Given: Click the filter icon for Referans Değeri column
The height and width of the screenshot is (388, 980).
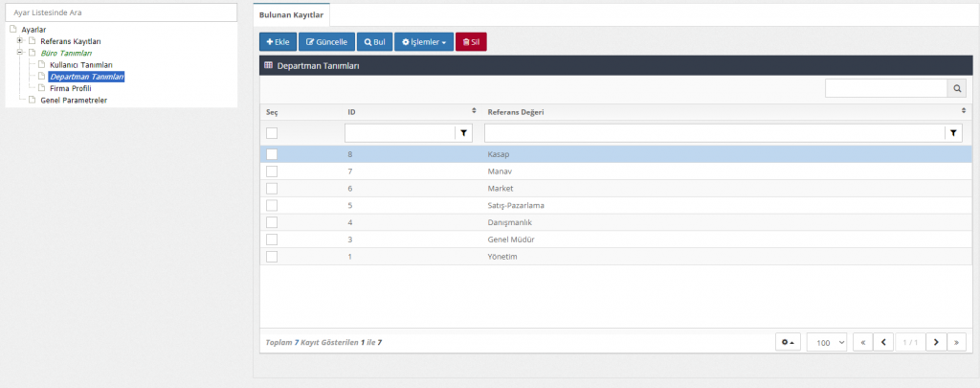Looking at the screenshot, I should coord(953,133).
